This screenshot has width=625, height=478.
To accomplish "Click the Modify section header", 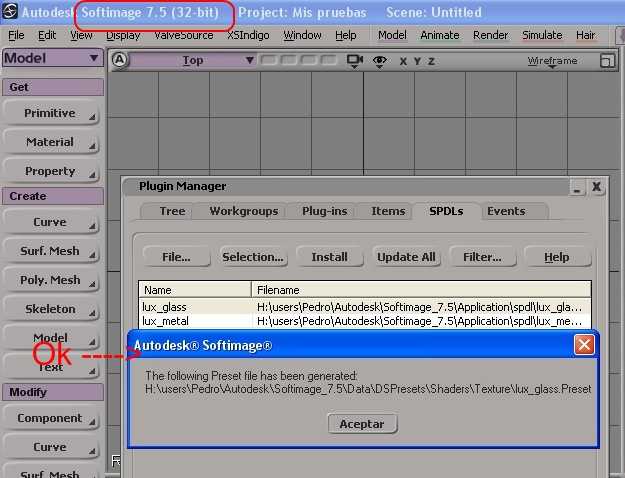I will pyautogui.click(x=53, y=392).
